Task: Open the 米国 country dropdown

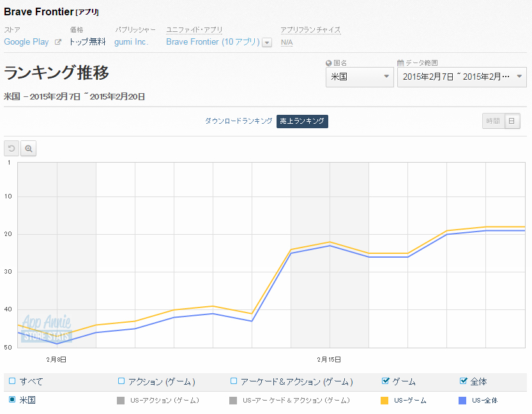Action: (360, 77)
